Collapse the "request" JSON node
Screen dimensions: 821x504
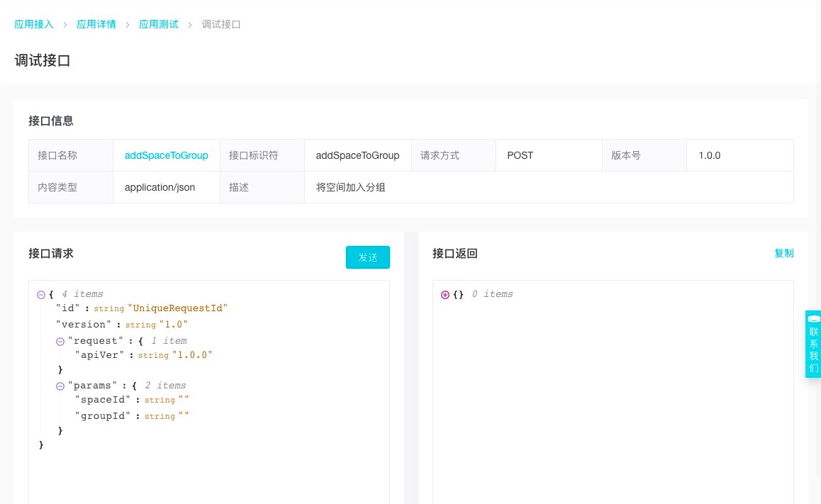(60, 341)
